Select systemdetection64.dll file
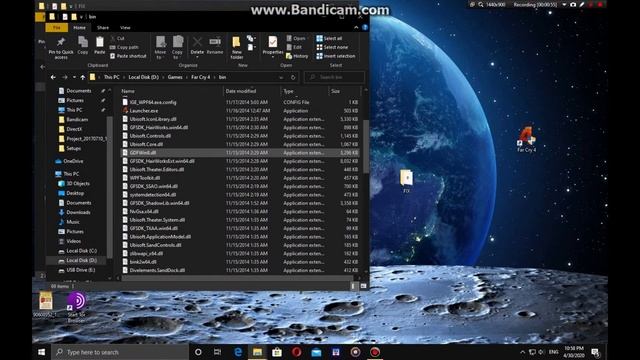 (152, 195)
